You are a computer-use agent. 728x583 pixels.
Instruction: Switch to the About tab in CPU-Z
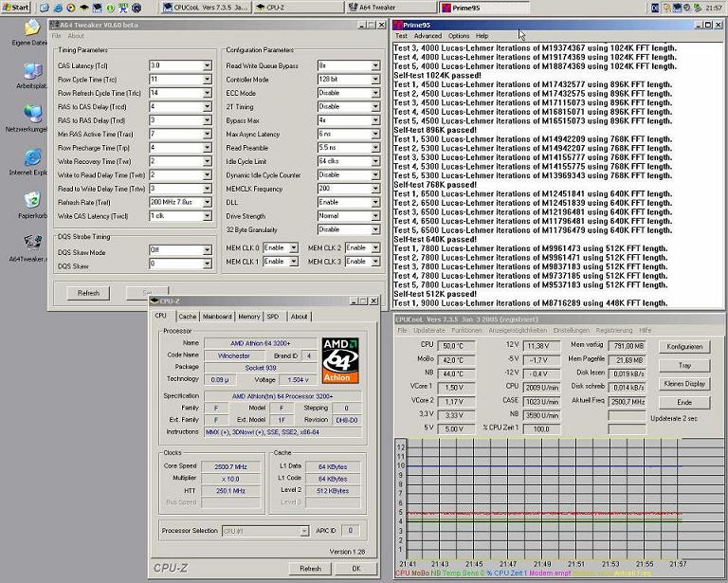click(299, 316)
